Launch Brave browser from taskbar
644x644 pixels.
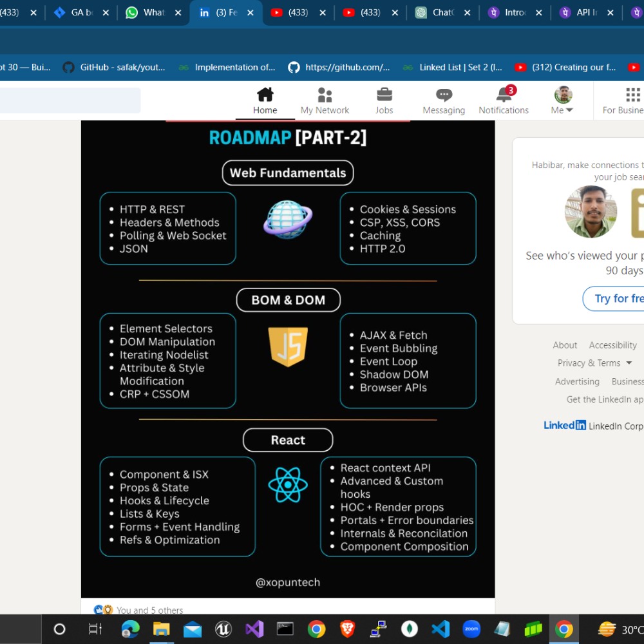coord(348,629)
